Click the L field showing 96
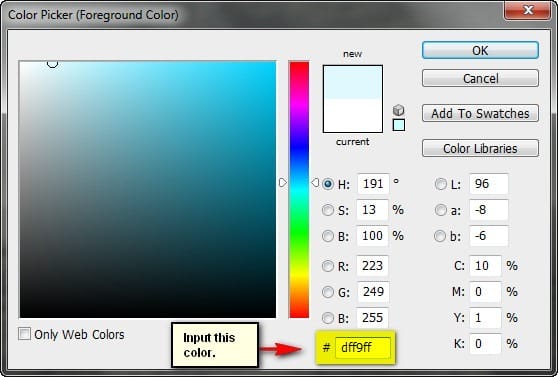Image resolution: width=558 pixels, height=377 pixels. (489, 184)
